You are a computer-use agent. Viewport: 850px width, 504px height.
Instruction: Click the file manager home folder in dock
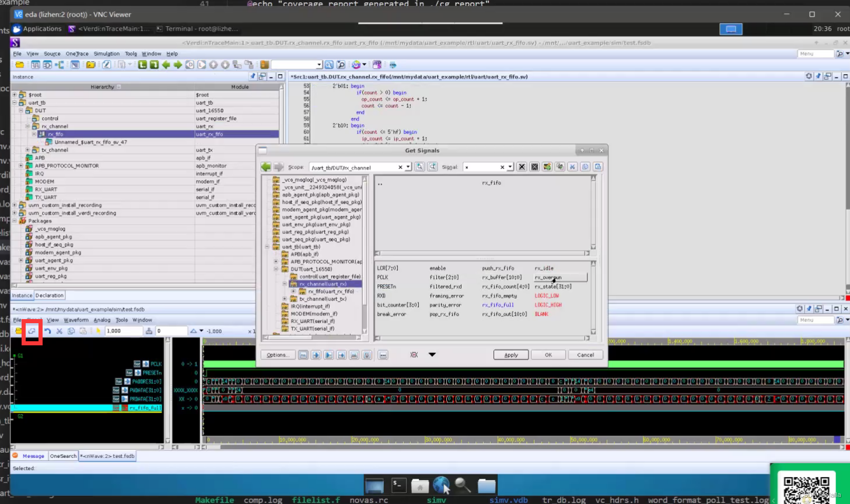click(420, 485)
